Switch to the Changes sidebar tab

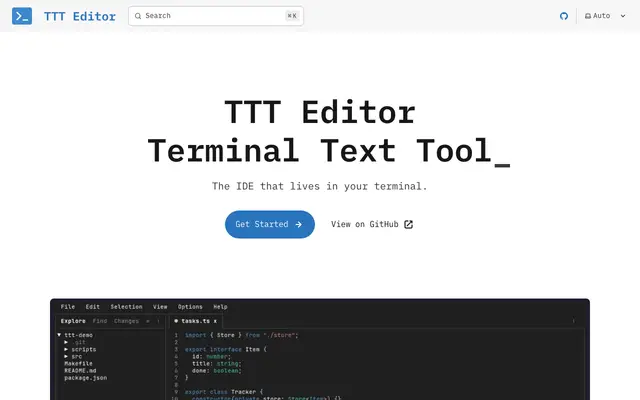point(127,321)
